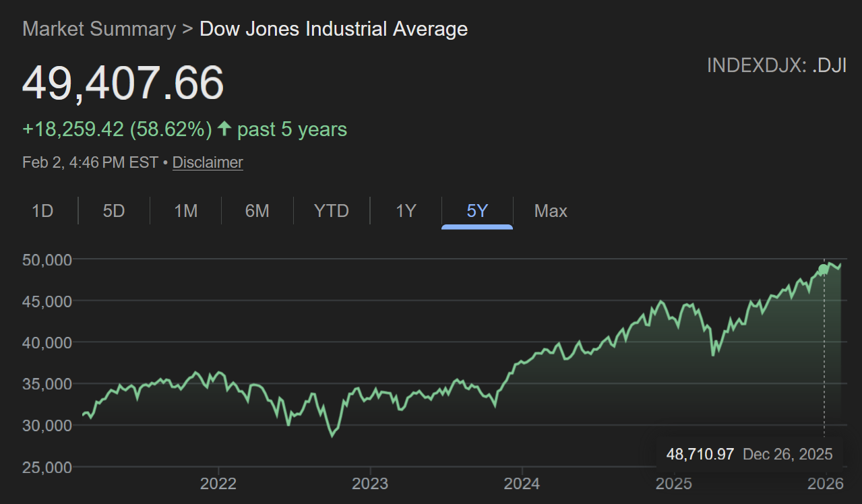Click the large 49,407.66 index price
This screenshot has width=862, height=504.
point(123,84)
